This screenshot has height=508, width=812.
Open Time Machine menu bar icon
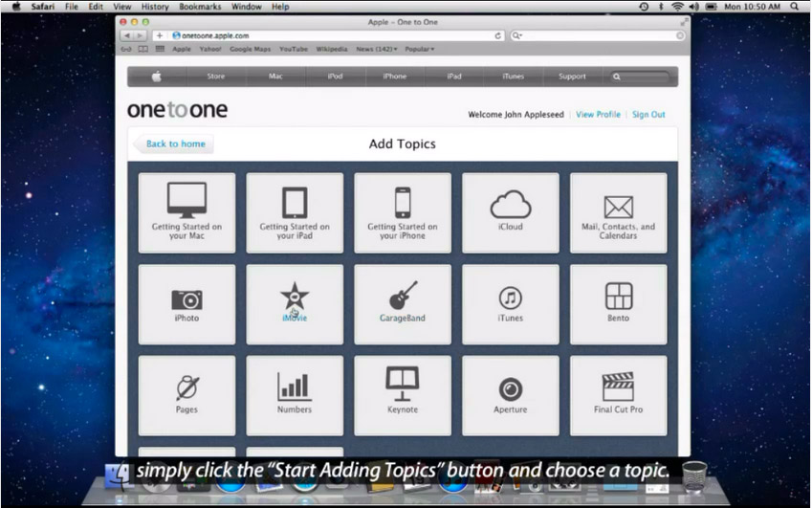[x=644, y=7]
